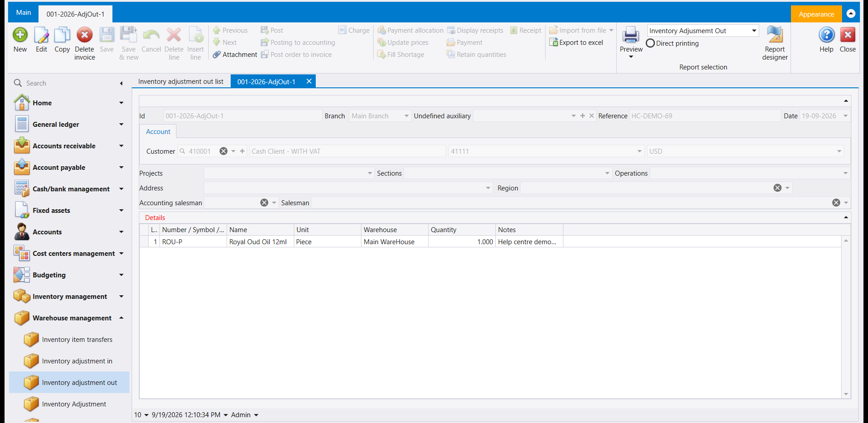Click the Appearance button
Screen dimensions: 868x423
click(816, 14)
